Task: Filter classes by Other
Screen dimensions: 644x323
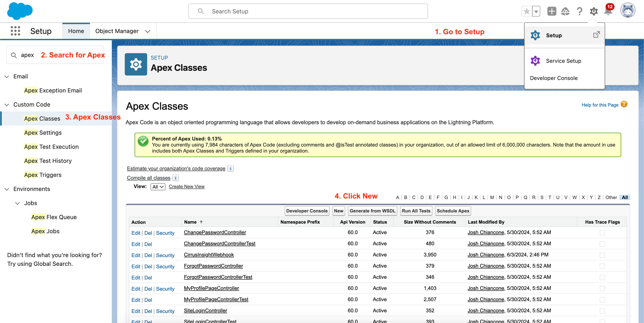Action: [611, 197]
